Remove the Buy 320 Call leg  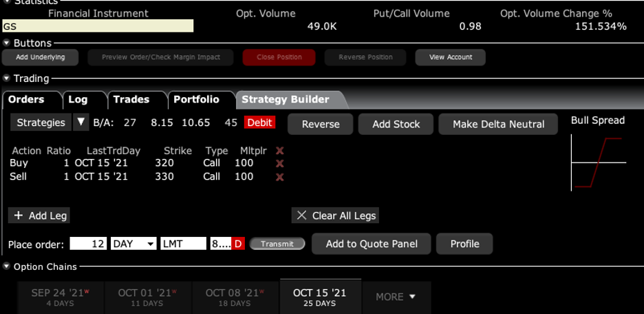279,163
